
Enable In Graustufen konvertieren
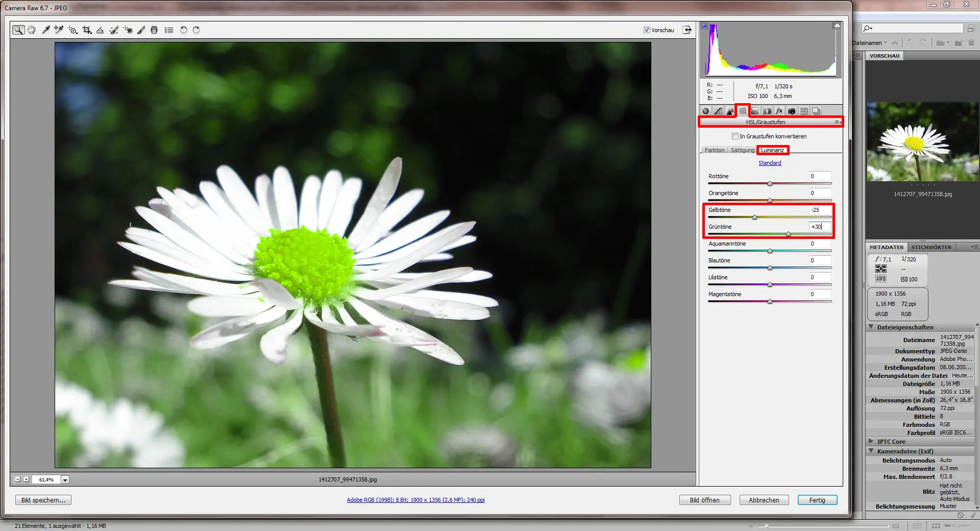(735, 136)
